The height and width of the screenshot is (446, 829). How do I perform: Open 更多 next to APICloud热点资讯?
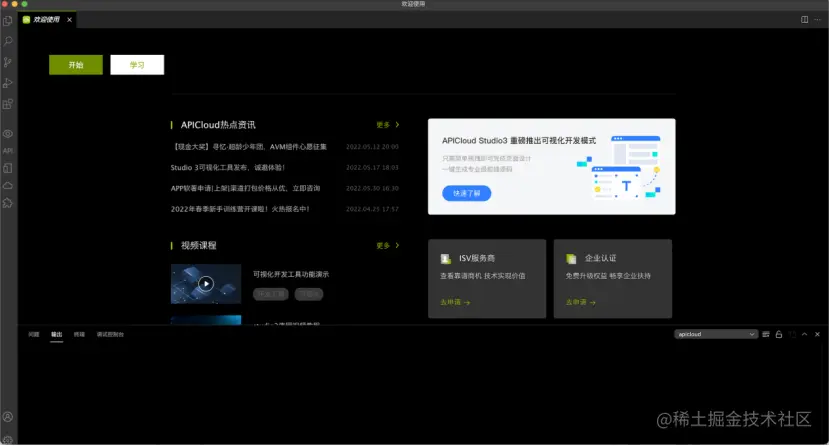[x=388, y=125]
